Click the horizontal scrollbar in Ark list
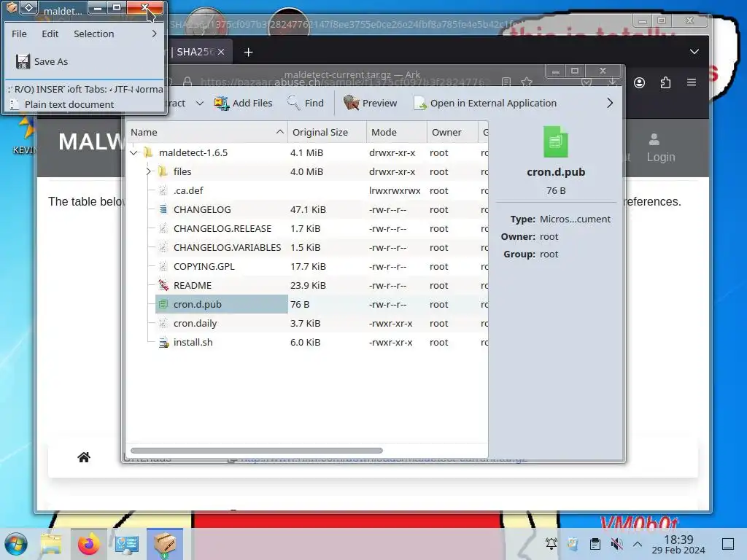Image resolution: width=747 pixels, height=560 pixels. tap(256, 451)
